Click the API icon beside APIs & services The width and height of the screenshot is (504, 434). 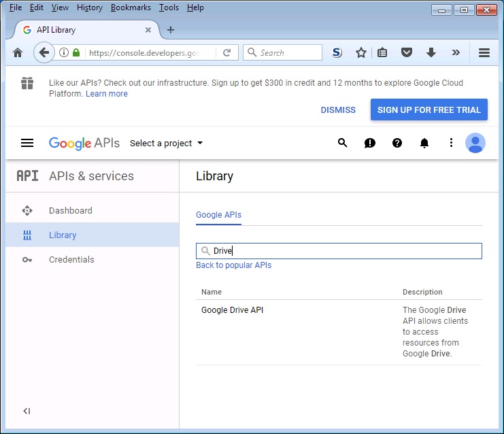27,176
